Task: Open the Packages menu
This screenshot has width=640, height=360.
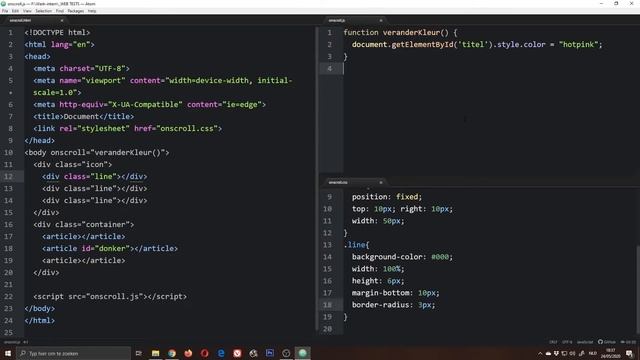Action: point(76,11)
